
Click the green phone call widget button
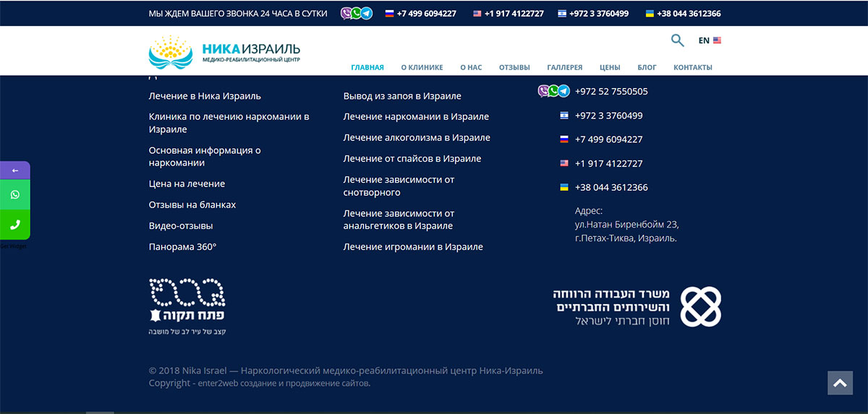[x=15, y=225]
